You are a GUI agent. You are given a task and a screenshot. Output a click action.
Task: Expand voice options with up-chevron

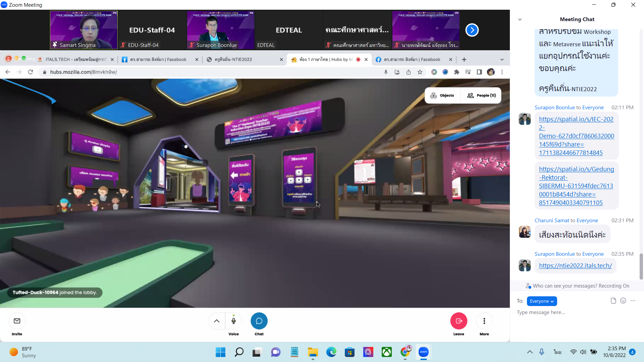pos(217,321)
